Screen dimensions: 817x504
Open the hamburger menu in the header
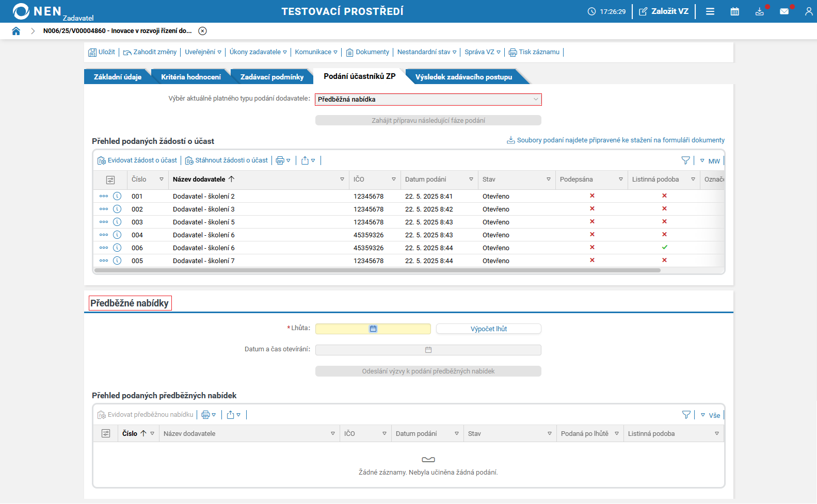(x=710, y=11)
